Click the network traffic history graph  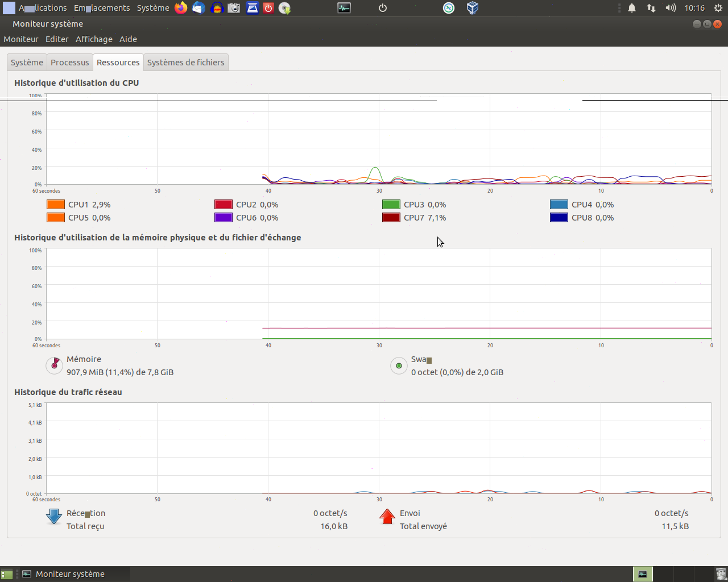point(379,448)
